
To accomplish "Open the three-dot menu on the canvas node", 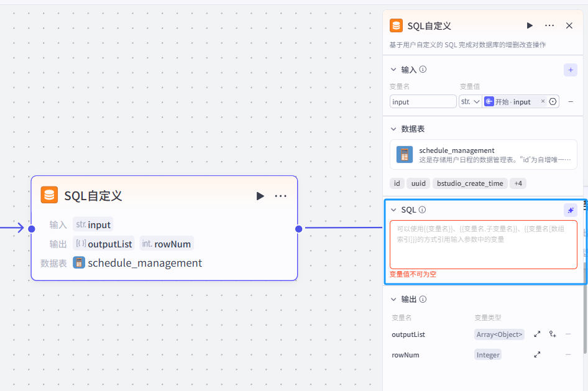I will click(281, 196).
